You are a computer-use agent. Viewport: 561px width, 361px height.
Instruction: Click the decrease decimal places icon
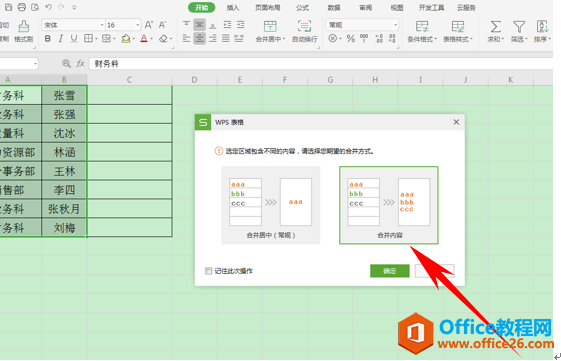point(391,38)
